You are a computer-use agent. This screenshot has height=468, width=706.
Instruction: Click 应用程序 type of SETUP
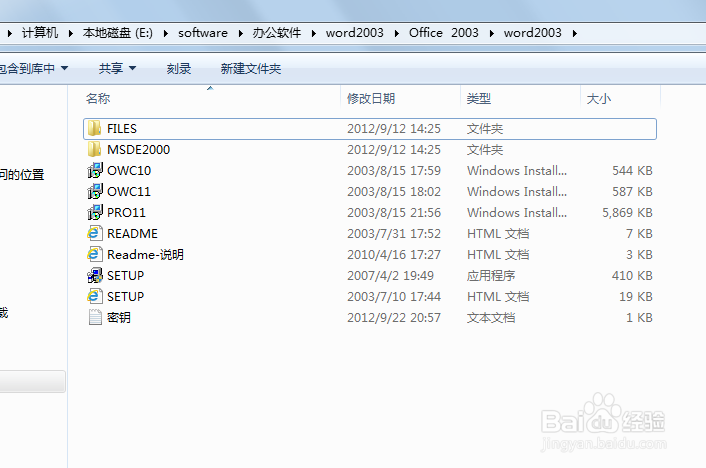point(491,276)
